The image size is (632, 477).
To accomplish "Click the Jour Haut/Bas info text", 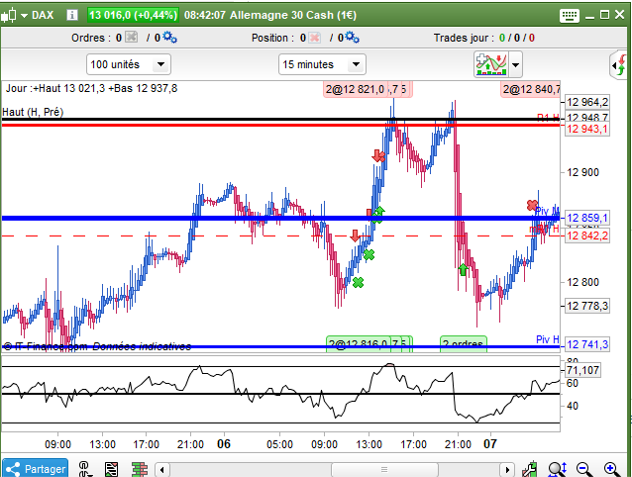I will tap(91, 88).
